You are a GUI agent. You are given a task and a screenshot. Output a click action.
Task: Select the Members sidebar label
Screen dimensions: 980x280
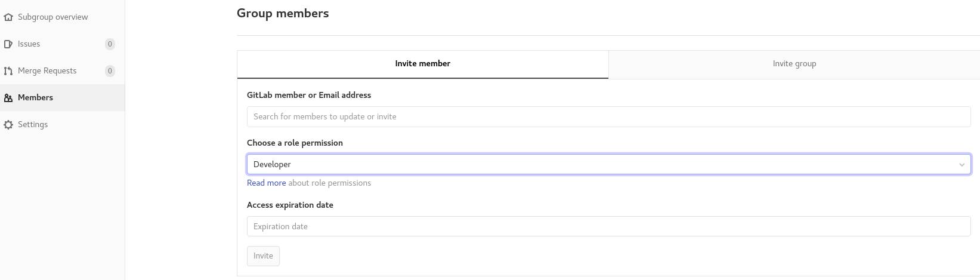point(35,98)
